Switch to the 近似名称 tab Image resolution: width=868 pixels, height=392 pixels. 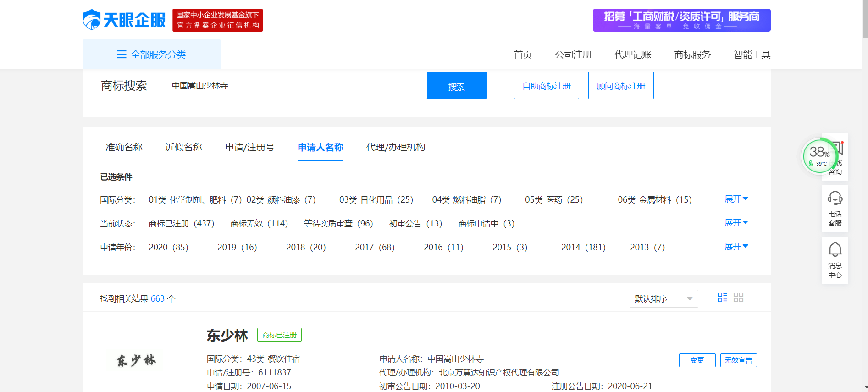click(183, 147)
